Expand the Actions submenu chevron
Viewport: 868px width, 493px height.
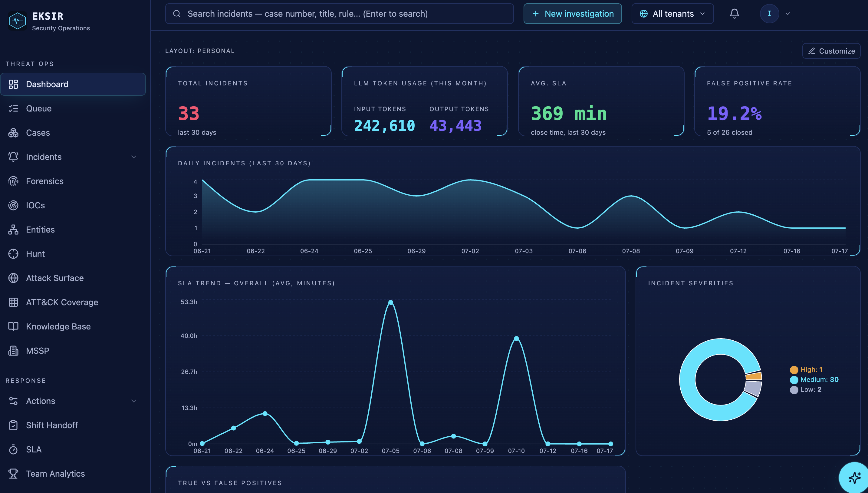click(x=134, y=401)
